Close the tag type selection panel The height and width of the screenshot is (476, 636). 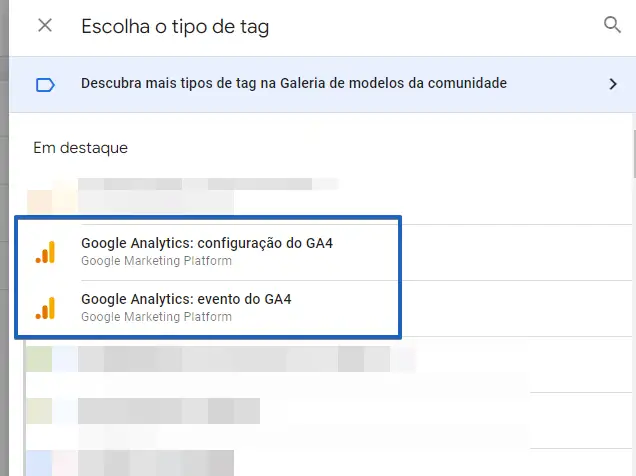pyautogui.click(x=45, y=26)
